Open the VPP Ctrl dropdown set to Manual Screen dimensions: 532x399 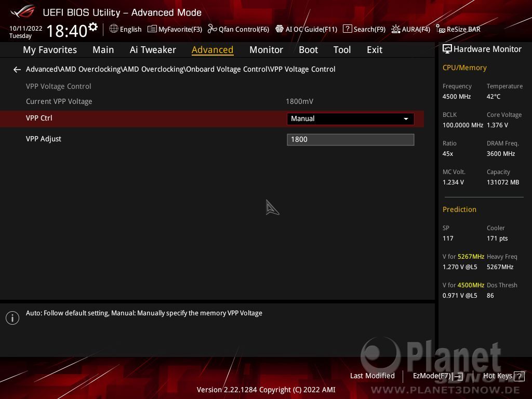pyautogui.click(x=351, y=119)
